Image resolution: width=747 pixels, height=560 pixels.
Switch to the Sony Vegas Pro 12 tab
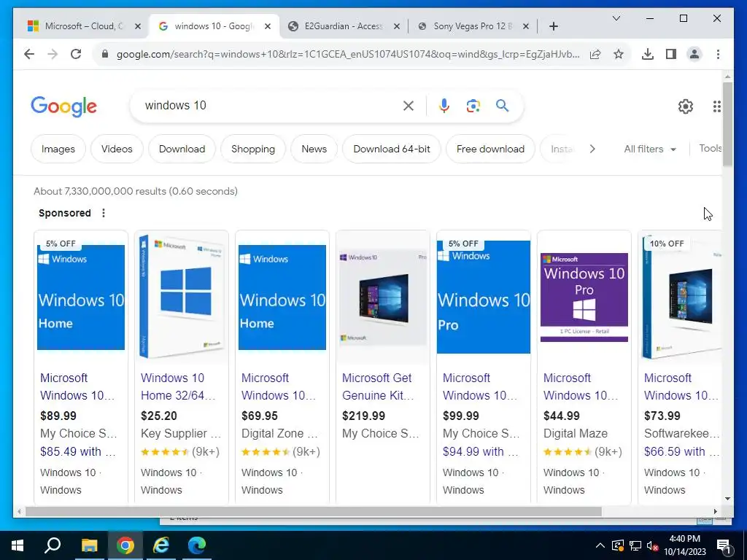[472, 26]
